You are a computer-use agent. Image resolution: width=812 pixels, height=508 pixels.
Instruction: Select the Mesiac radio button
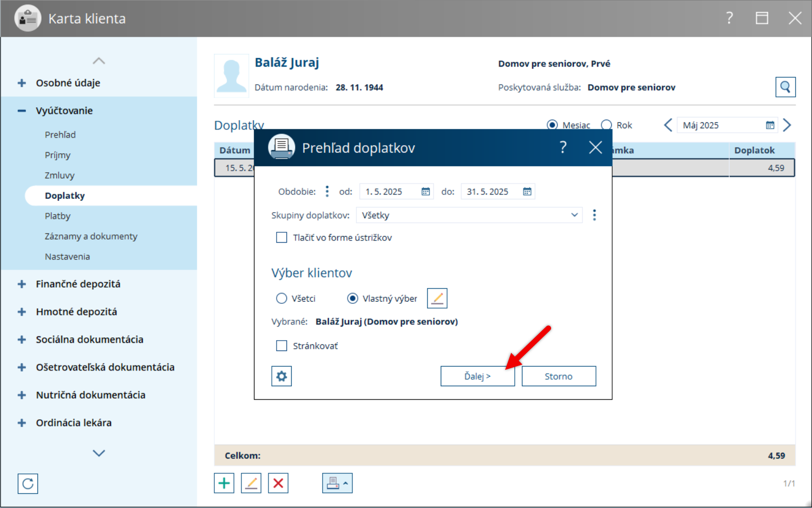tap(552, 125)
